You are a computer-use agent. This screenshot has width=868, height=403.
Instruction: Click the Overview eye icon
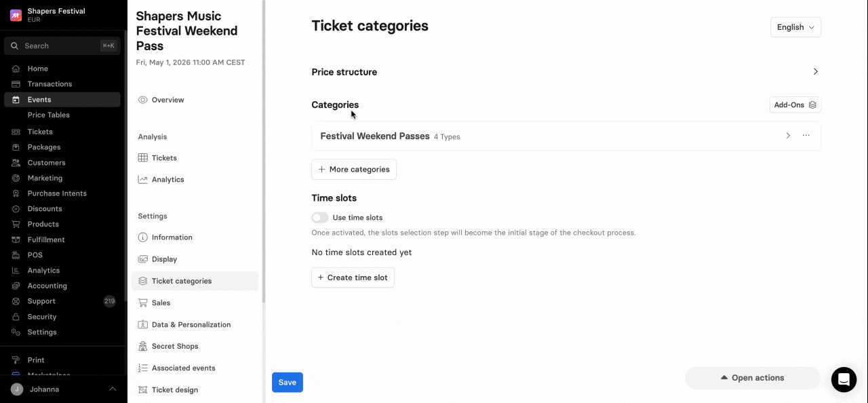(x=143, y=100)
